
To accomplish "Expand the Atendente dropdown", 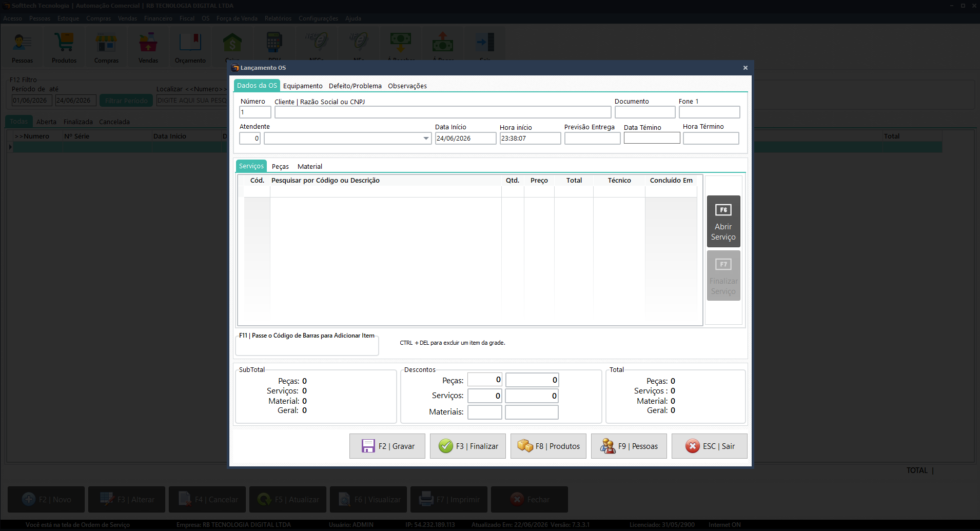I will click(x=426, y=139).
